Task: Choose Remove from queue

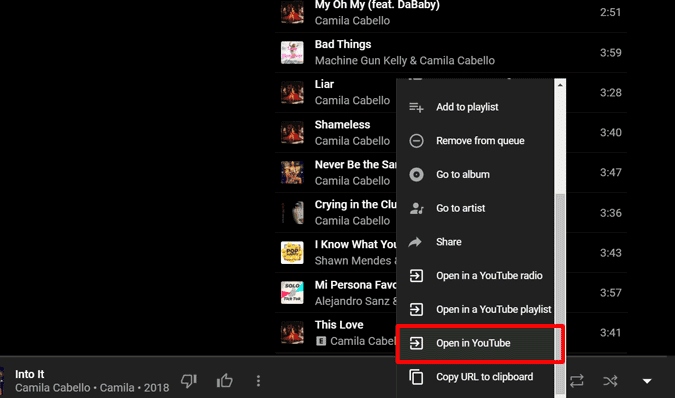Action: pos(475,141)
